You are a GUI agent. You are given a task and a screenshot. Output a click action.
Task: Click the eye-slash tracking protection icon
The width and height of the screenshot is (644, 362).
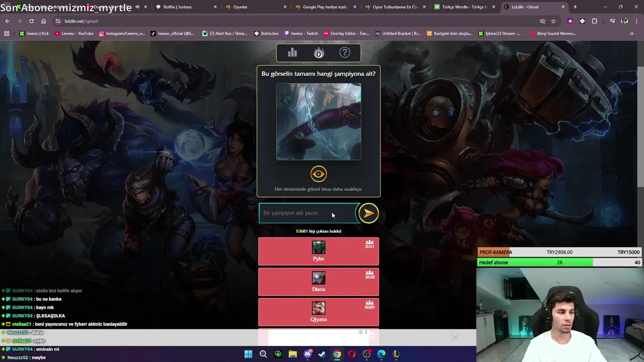pos(542,21)
